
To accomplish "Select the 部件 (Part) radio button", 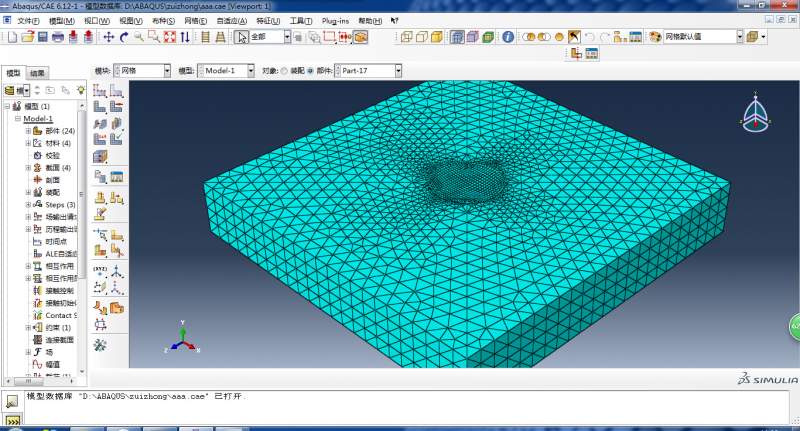I will 312,71.
